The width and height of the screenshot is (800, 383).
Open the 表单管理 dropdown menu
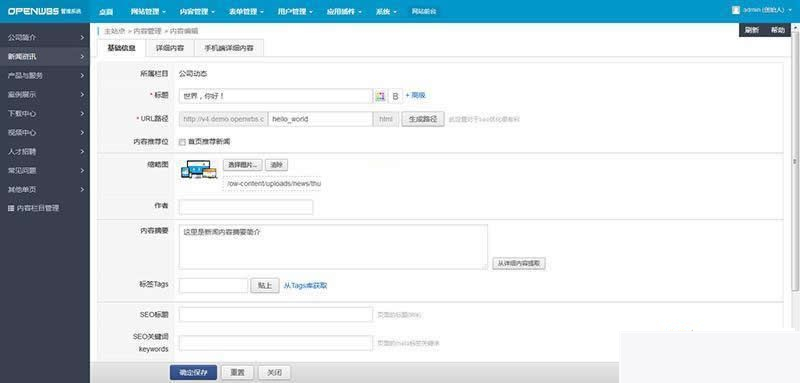[x=246, y=11]
